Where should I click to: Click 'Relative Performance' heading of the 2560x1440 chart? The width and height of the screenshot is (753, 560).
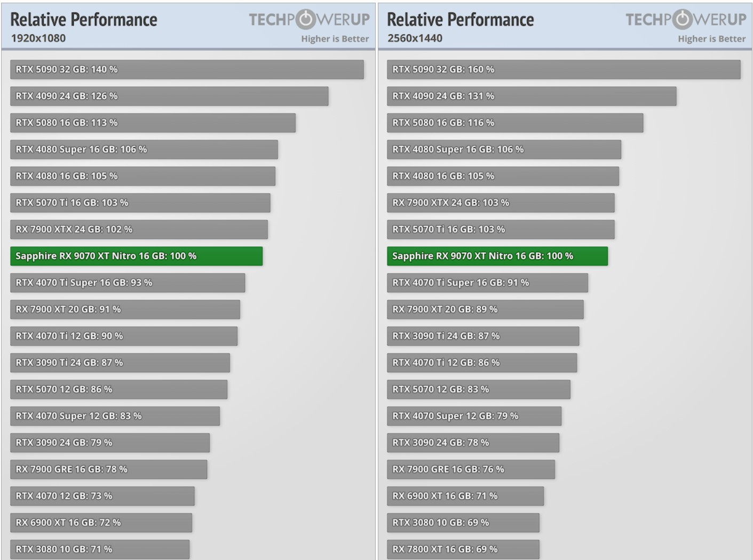pos(461,20)
